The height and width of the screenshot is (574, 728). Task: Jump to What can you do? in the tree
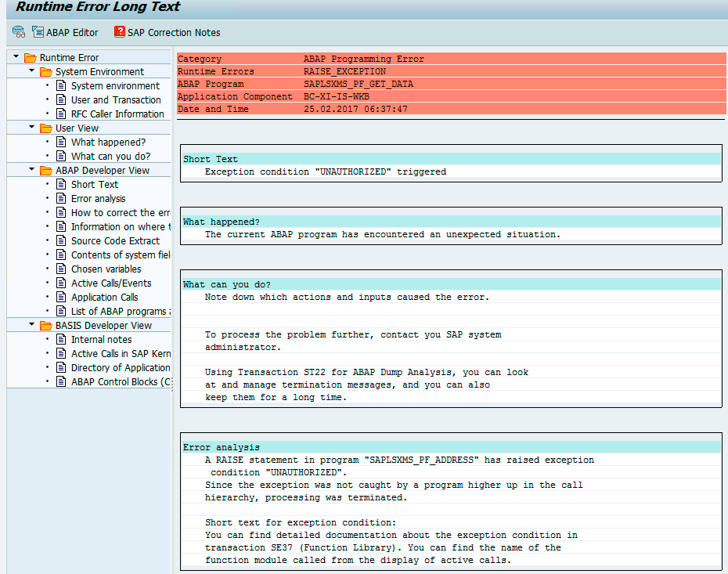[110, 156]
